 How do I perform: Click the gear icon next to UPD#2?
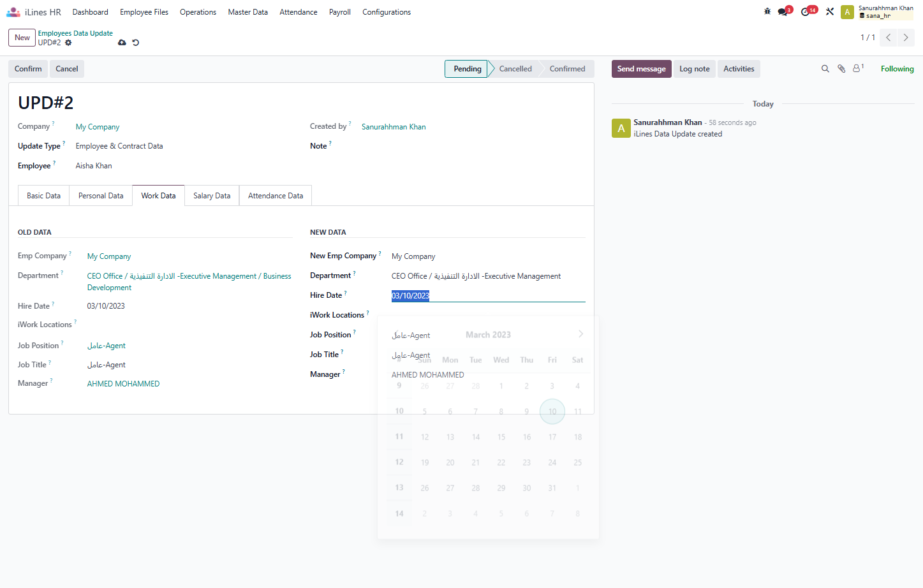point(68,43)
